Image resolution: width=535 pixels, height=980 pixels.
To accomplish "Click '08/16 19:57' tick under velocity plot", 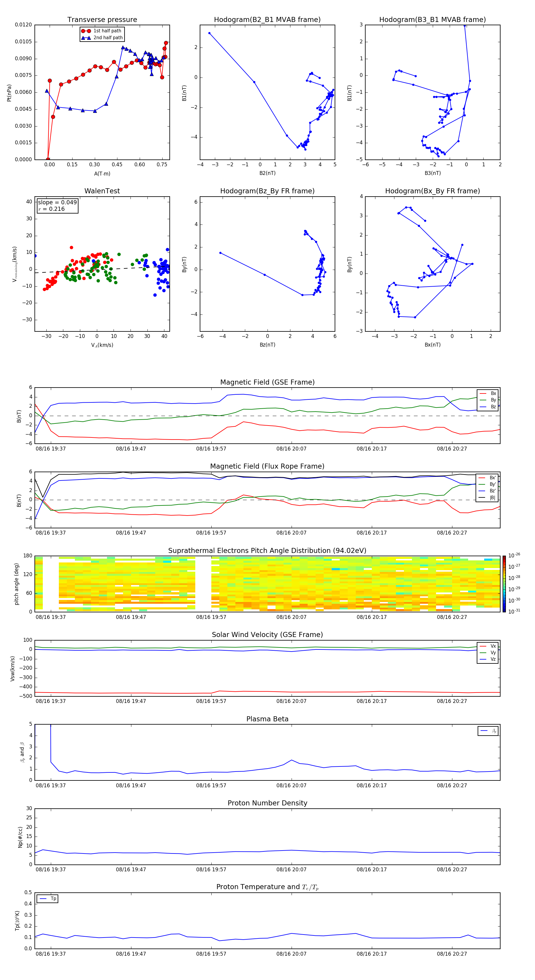I will click(x=211, y=701).
